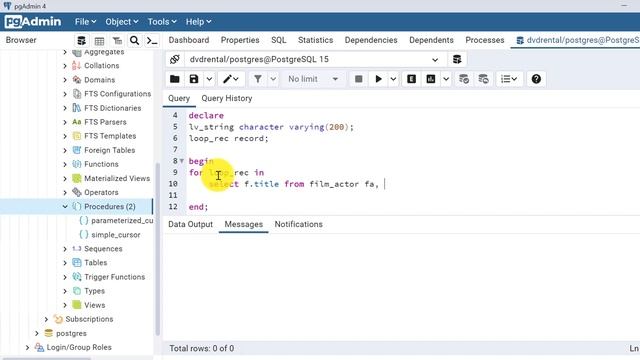
Task: Click the Explain icon labeled E
Action: click(x=411, y=79)
